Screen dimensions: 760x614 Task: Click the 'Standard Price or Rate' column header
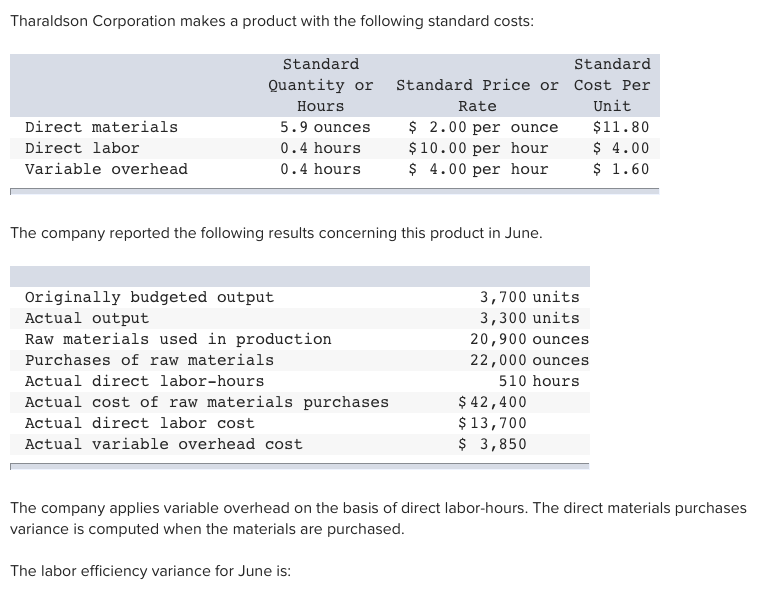coord(477,95)
